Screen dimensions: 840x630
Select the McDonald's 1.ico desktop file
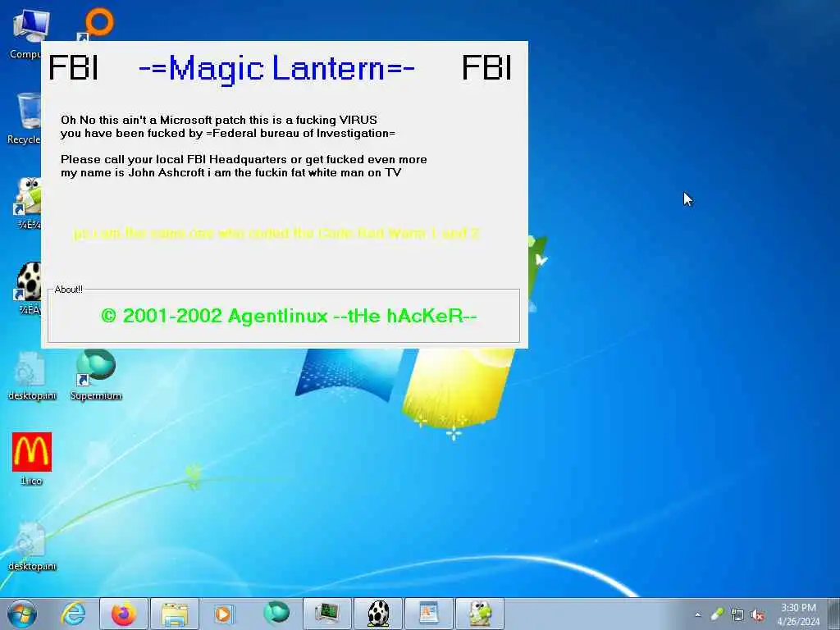pyautogui.click(x=32, y=459)
